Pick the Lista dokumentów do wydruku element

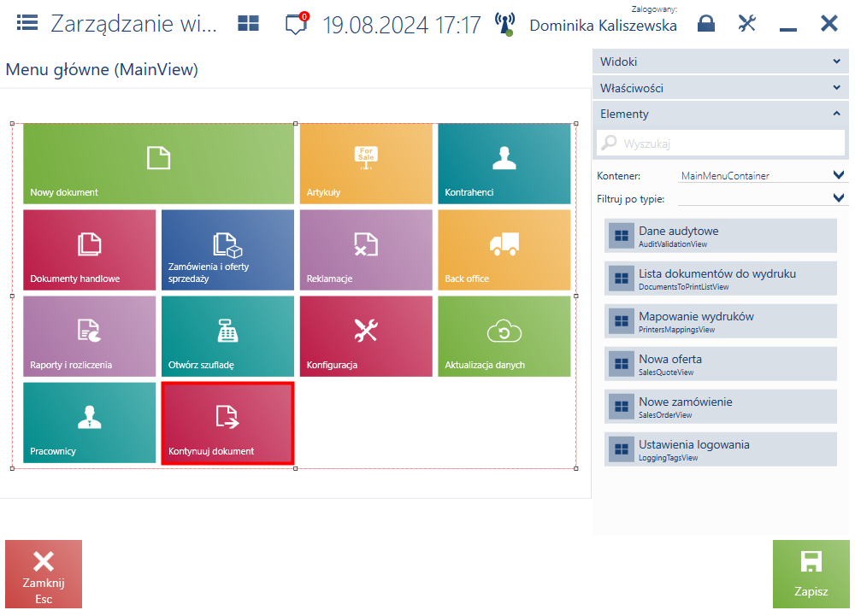[x=720, y=279]
